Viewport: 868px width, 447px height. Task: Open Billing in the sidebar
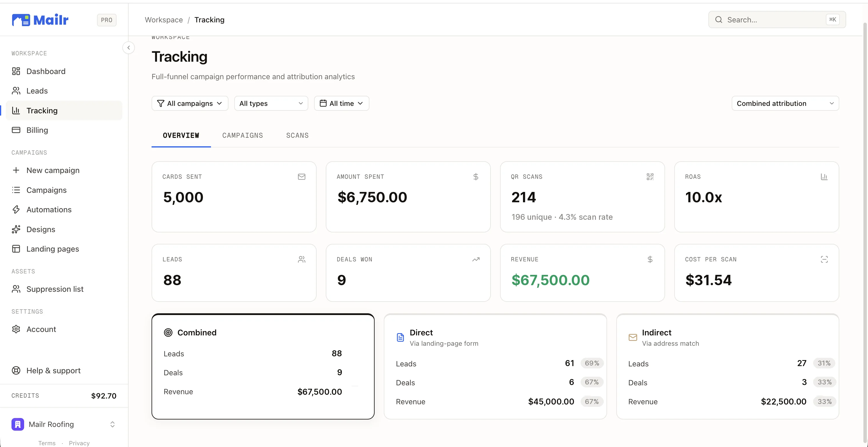pos(64,130)
